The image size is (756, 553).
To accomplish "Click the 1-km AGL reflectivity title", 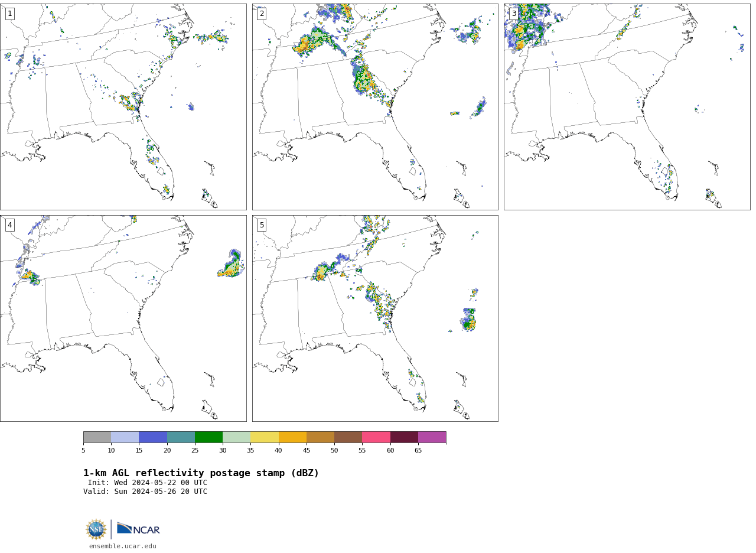I will [201, 473].
